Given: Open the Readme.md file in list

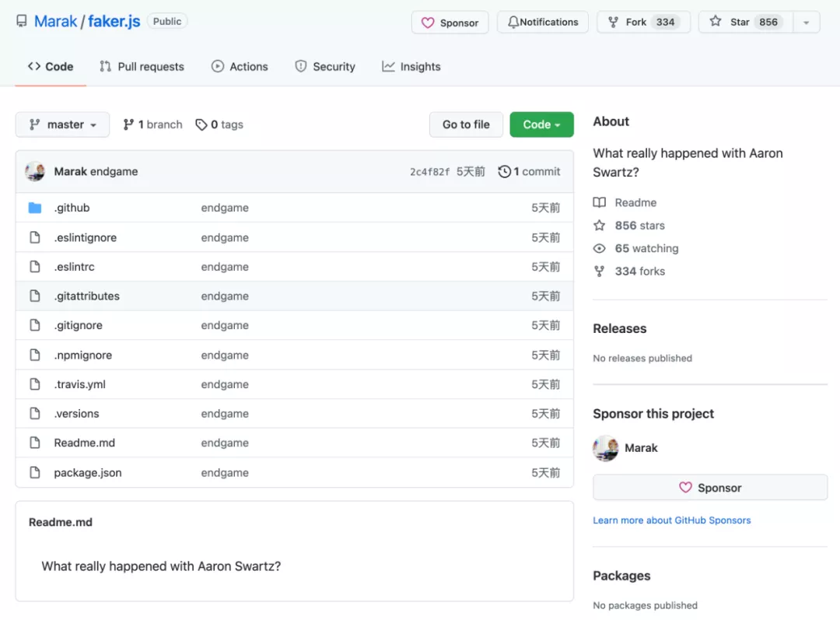Looking at the screenshot, I should pos(85,443).
